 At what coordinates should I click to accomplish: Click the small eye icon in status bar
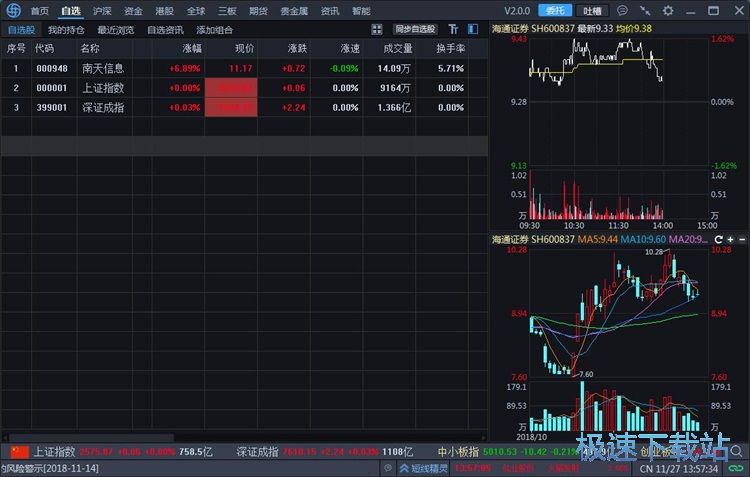(x=388, y=468)
